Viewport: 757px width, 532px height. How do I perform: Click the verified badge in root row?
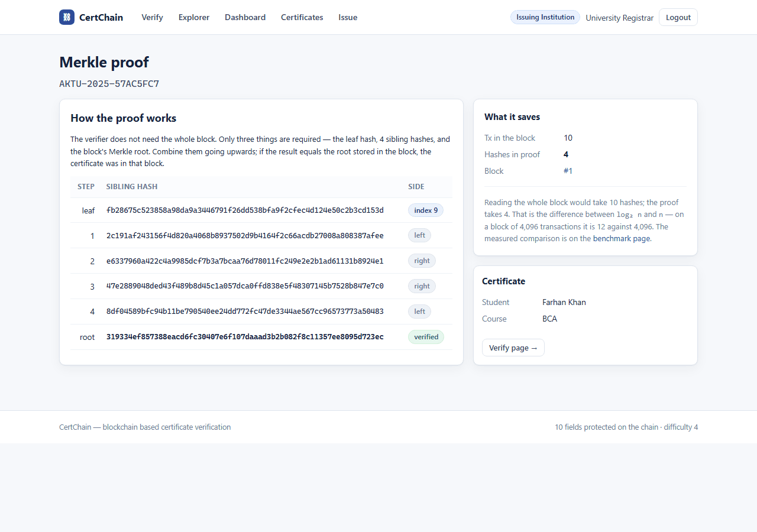pos(426,337)
